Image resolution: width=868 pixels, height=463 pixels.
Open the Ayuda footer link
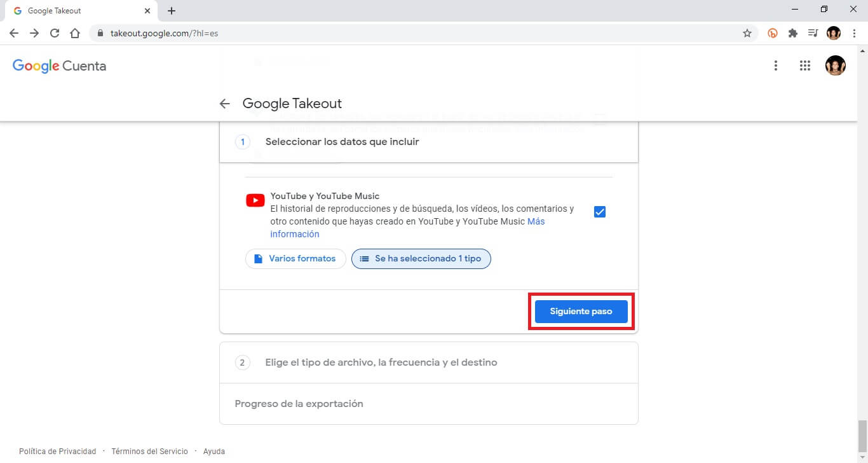click(214, 452)
